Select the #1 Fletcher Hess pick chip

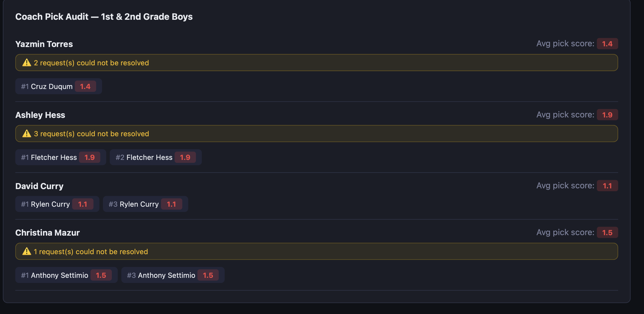pos(61,157)
